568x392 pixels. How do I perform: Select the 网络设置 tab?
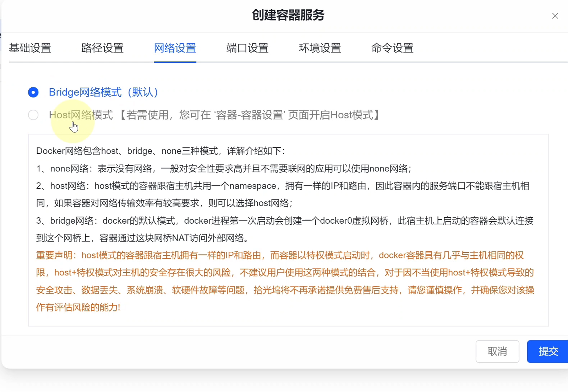(x=175, y=48)
